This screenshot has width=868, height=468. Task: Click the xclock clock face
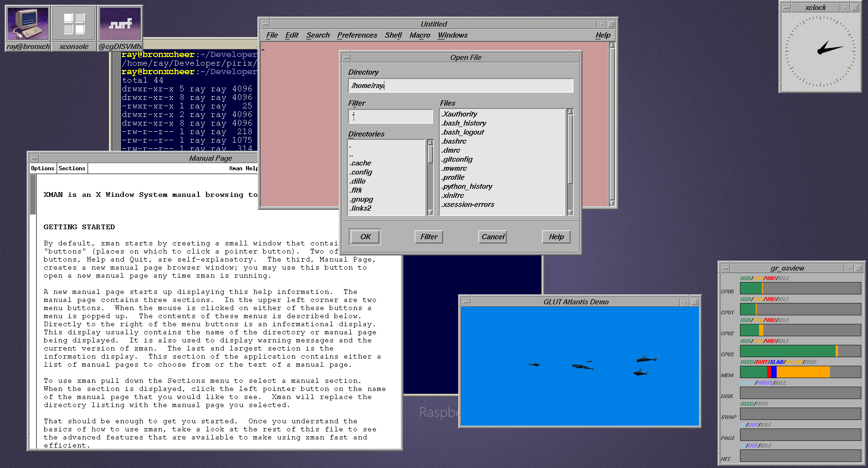[820, 51]
